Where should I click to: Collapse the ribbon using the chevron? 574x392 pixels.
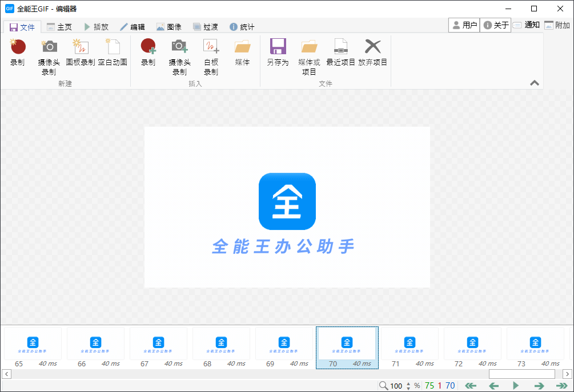coord(535,83)
